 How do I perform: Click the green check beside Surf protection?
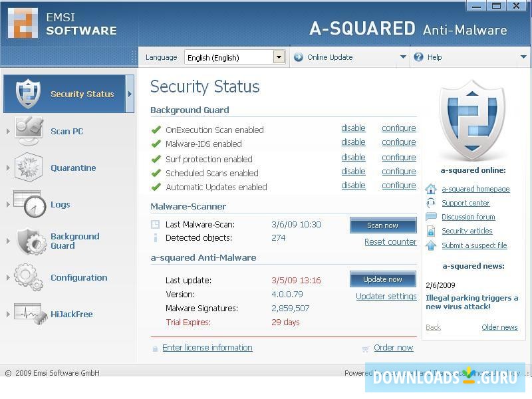[x=156, y=159]
